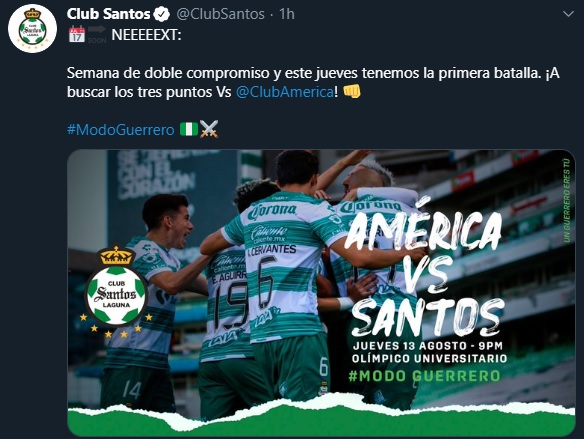Click the Jueves 13 Agosto date text
This screenshot has width=584, height=439.
tap(428, 346)
